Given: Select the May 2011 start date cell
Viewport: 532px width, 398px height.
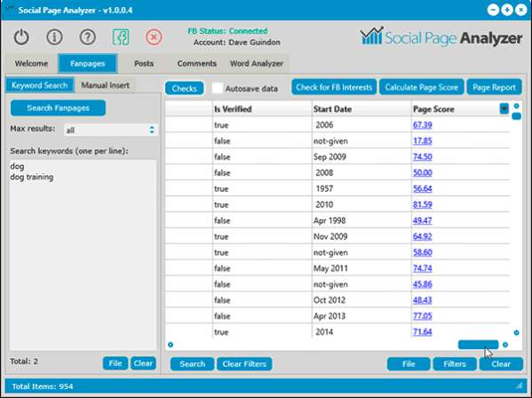Looking at the screenshot, I should (361, 268).
